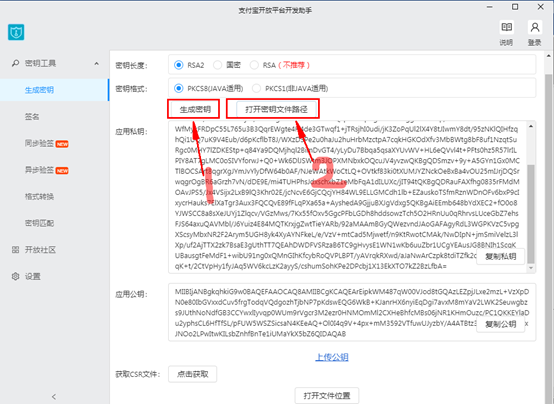Click the main page scrollbar up arrow
554x404 pixels.
[548, 56]
